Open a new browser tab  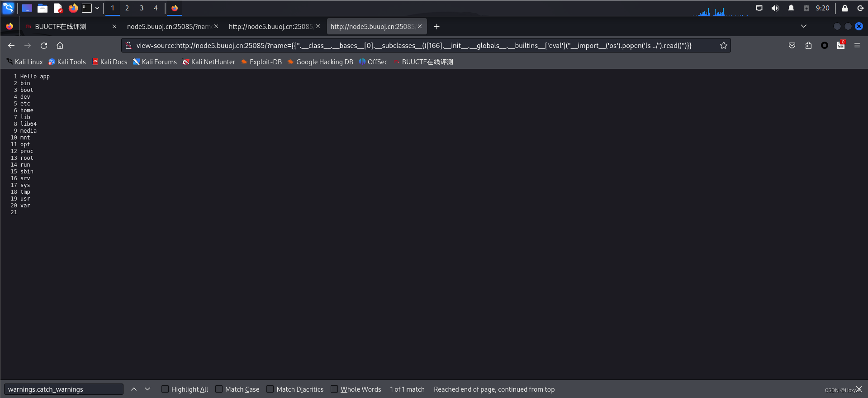436,27
